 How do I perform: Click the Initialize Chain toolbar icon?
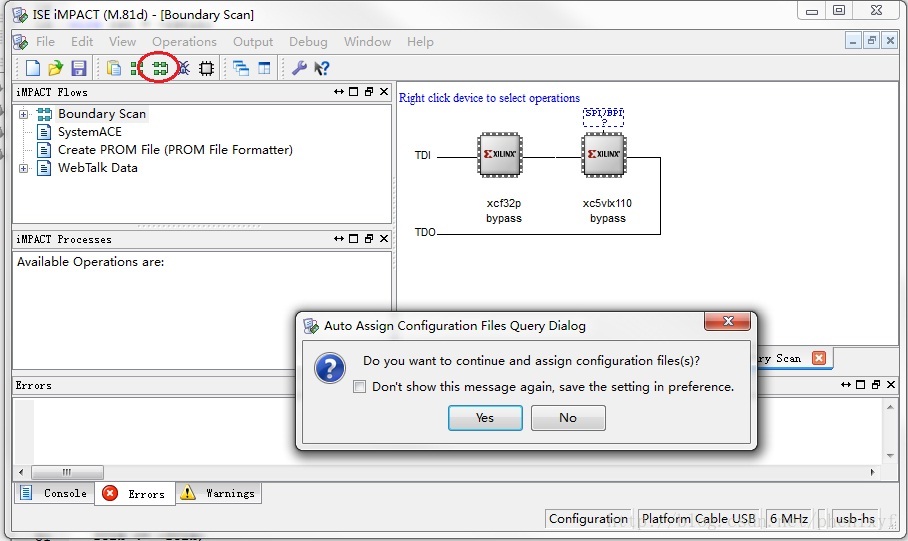pyautogui.click(x=160, y=68)
